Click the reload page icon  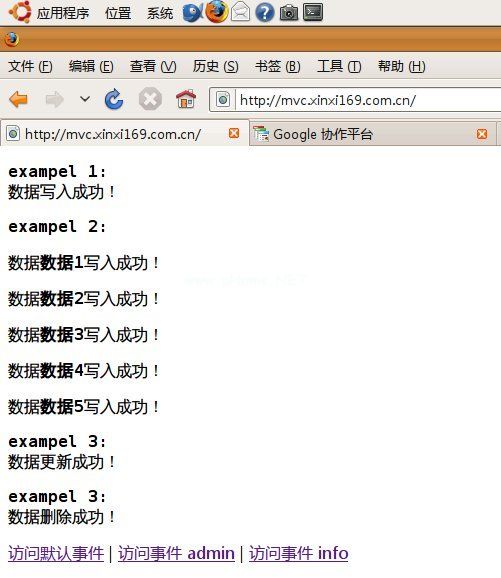(114, 99)
